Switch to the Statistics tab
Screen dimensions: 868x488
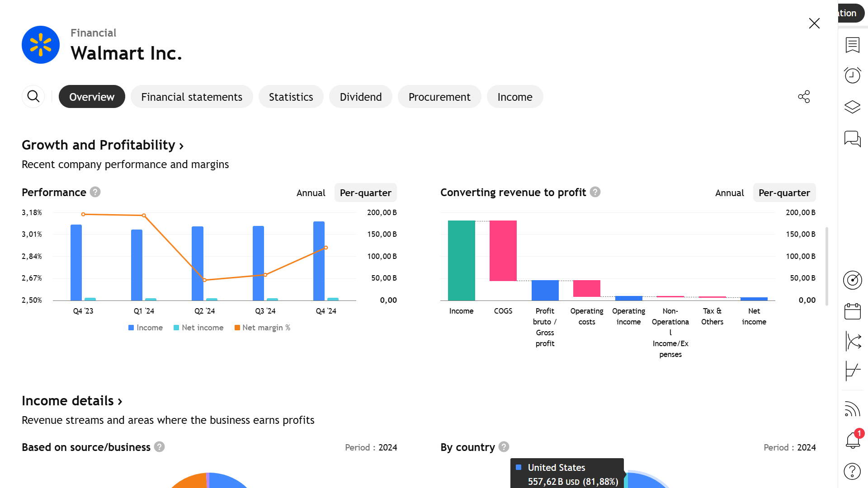(x=291, y=97)
